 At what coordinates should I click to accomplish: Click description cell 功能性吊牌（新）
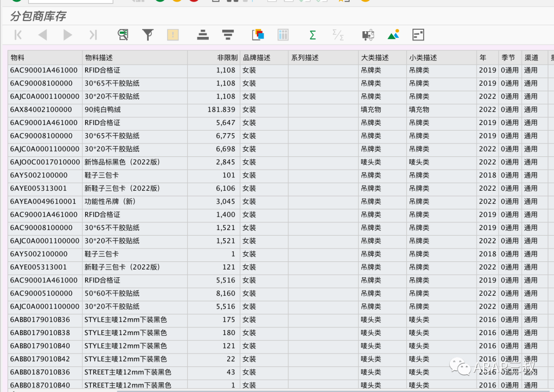click(x=135, y=201)
